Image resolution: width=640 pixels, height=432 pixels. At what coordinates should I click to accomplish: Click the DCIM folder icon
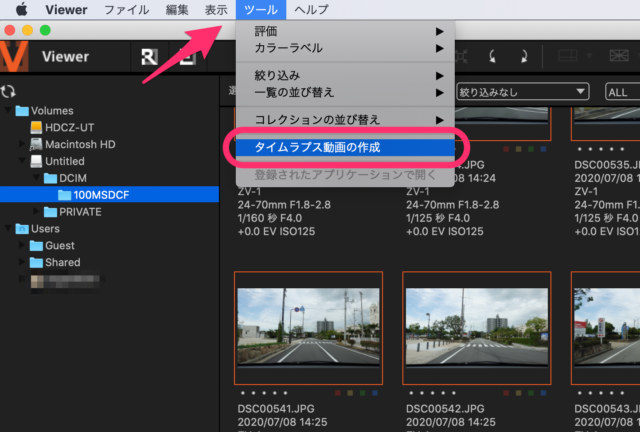point(50,178)
